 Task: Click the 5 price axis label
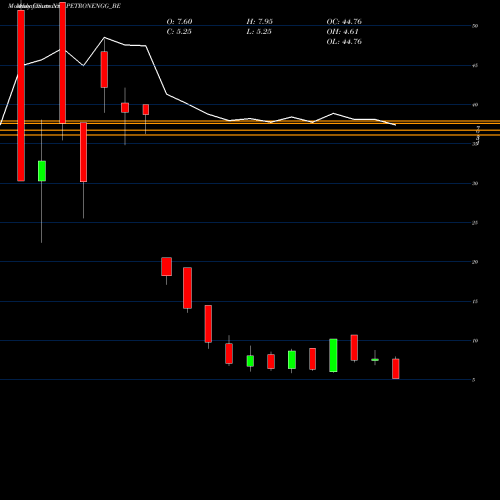pyautogui.click(x=473, y=380)
